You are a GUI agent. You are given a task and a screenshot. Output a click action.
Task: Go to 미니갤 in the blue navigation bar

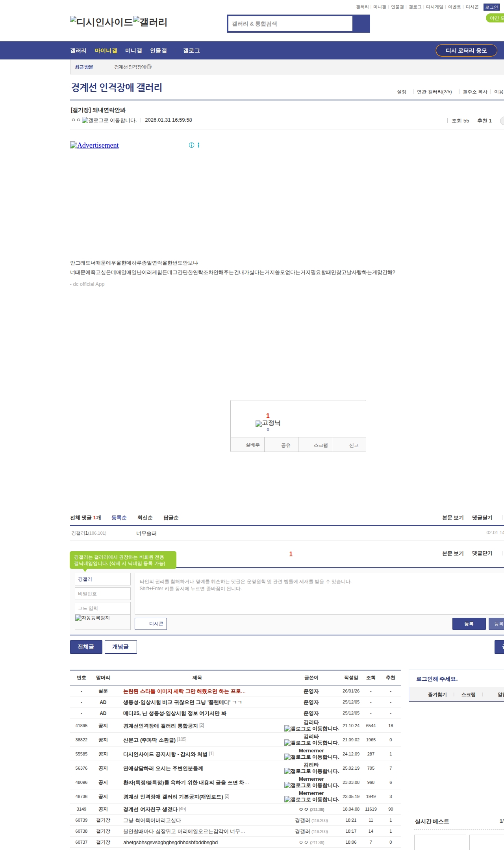133,51
